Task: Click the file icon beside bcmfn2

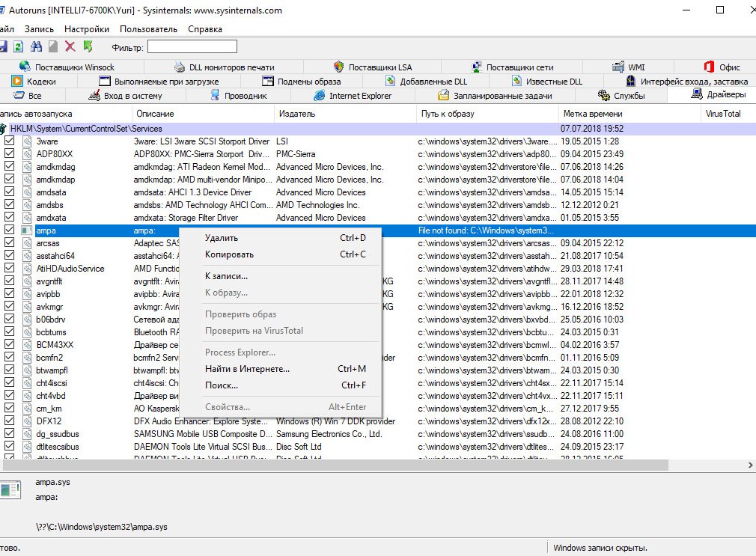Action: (x=27, y=358)
